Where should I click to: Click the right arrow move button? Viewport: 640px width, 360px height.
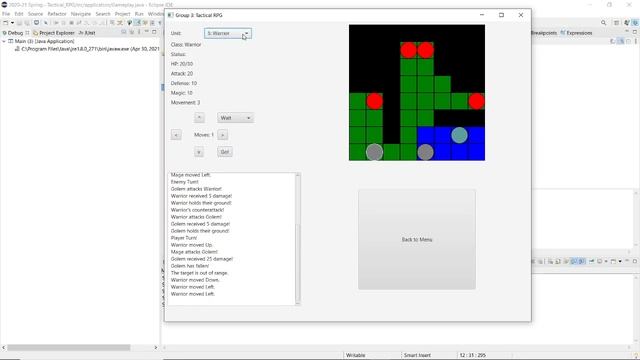point(222,135)
